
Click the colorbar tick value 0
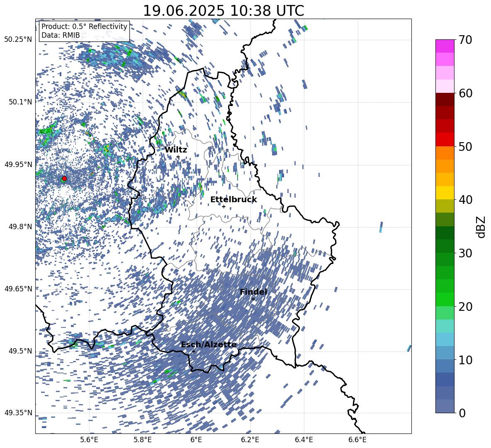click(x=462, y=413)
